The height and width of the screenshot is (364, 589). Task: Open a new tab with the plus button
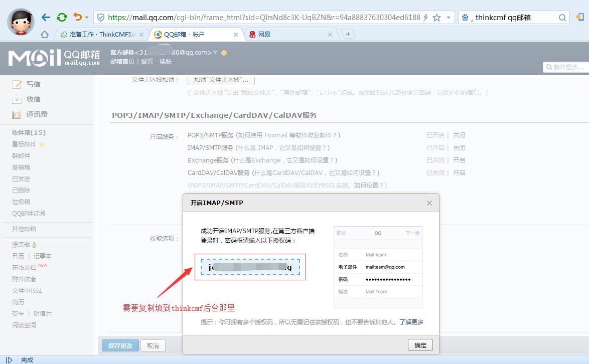coord(348,34)
